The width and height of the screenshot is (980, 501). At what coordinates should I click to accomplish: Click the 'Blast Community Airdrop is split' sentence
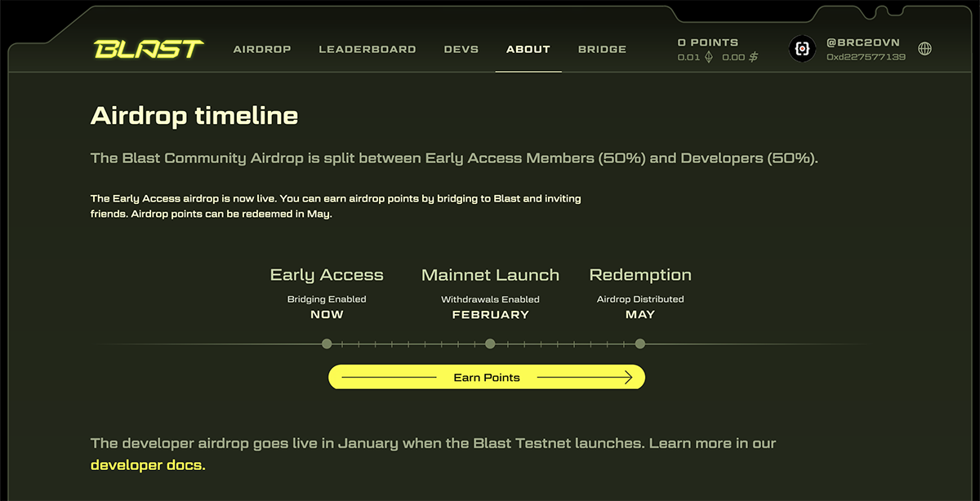(454, 158)
